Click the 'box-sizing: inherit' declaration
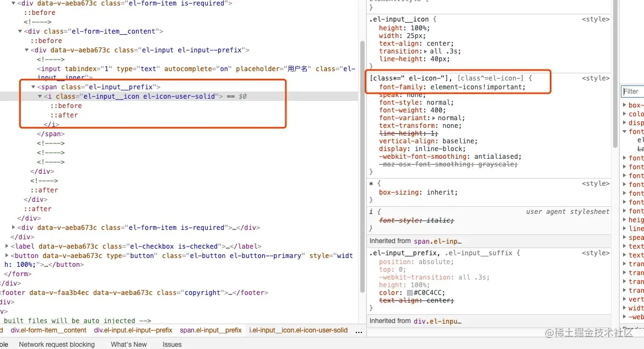The height and width of the screenshot is (349, 644). 418,192
